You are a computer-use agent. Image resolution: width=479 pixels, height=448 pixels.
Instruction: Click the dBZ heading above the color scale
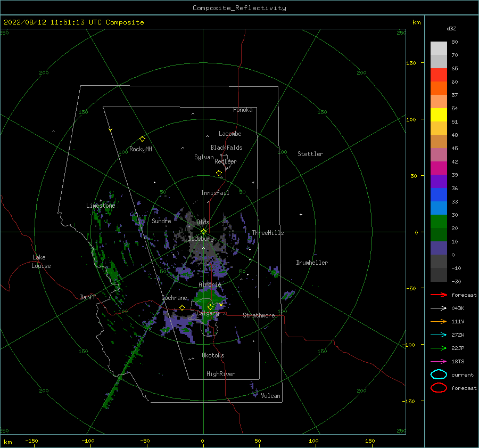coord(451,28)
